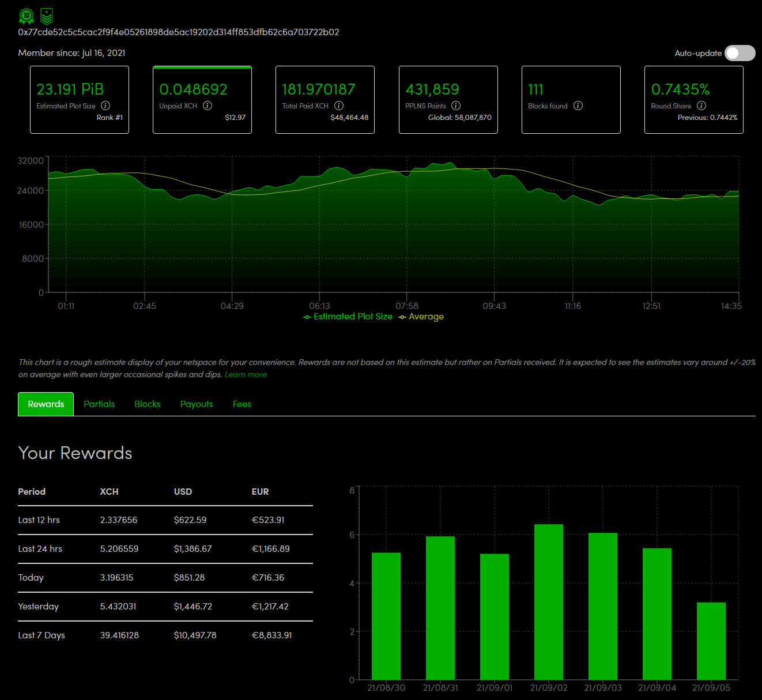This screenshot has height=700, width=762.
Task: Click the 21/09/03 rewards bar
Action: (x=603, y=607)
